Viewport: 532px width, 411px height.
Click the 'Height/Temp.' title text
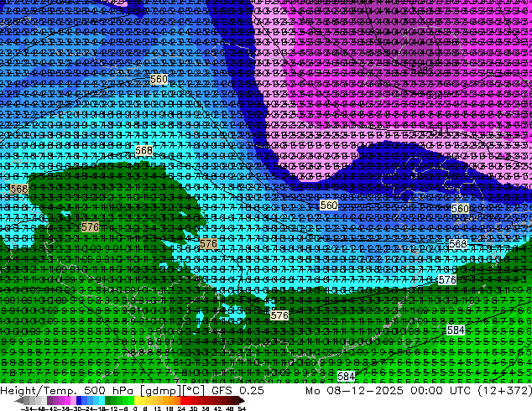point(37,391)
